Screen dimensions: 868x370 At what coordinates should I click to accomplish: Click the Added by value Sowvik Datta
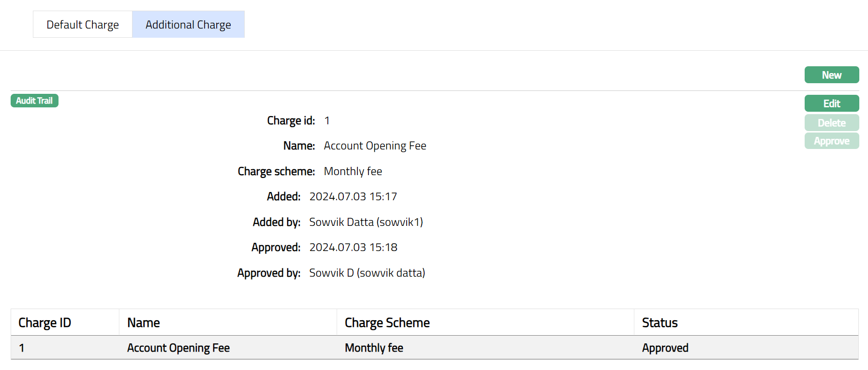[366, 222]
